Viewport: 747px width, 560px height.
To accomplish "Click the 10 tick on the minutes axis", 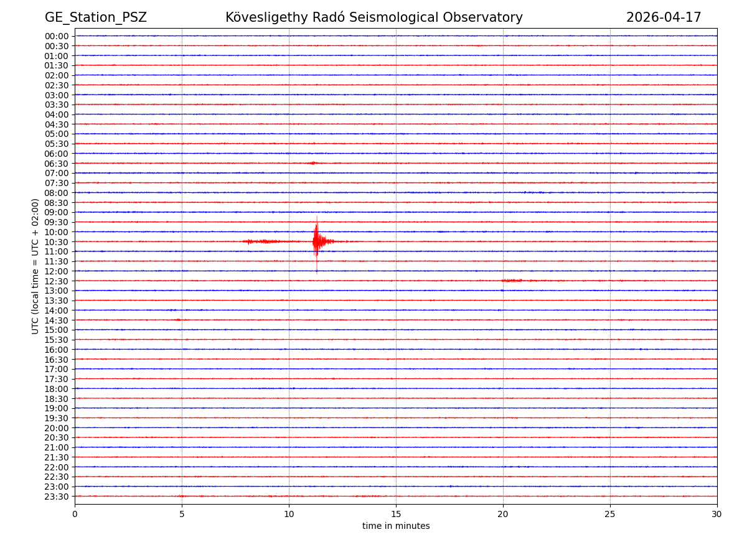I will click(289, 514).
